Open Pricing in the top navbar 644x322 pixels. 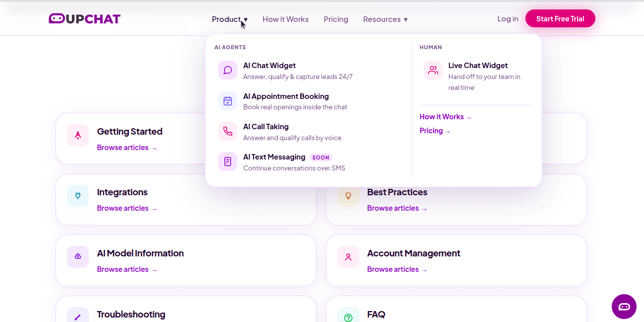pos(336,19)
